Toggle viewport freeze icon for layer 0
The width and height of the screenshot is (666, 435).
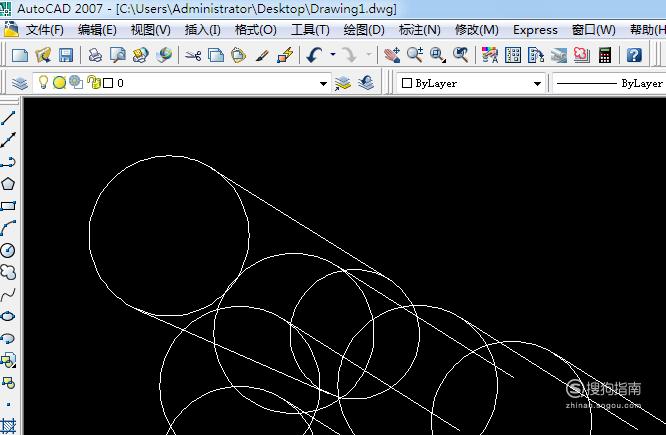76,82
